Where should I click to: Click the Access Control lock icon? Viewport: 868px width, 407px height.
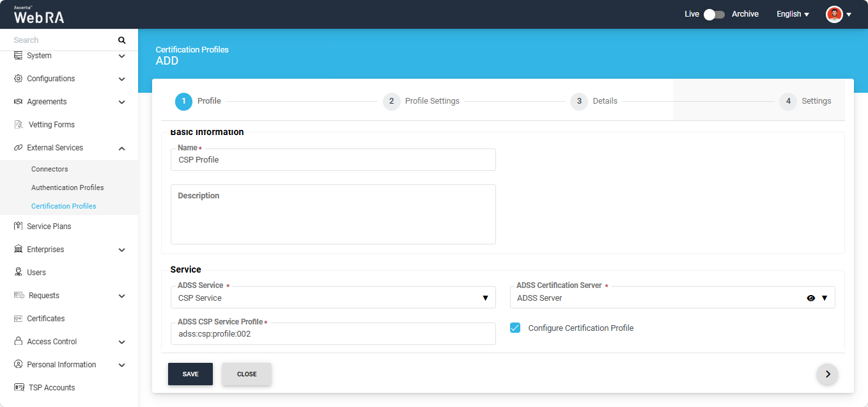(x=18, y=341)
